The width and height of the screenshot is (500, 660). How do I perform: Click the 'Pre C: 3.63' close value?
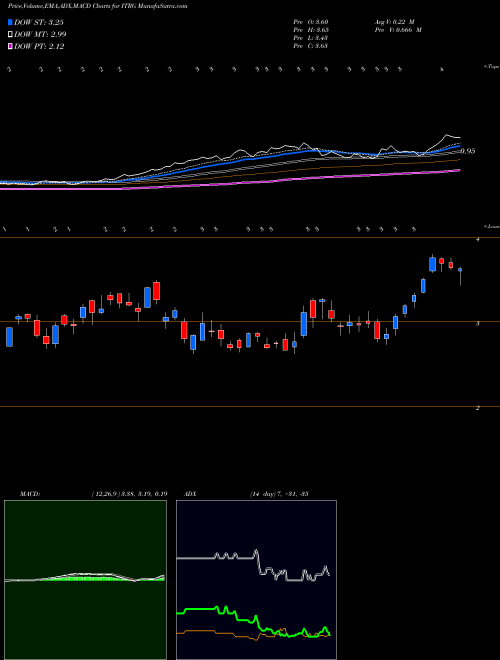tap(311, 46)
